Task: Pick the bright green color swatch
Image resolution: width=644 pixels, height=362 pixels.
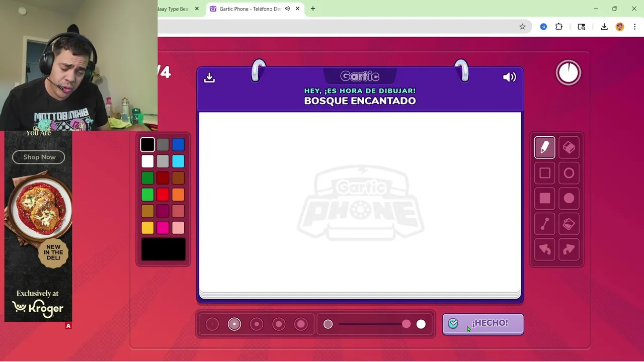Action: (147, 195)
